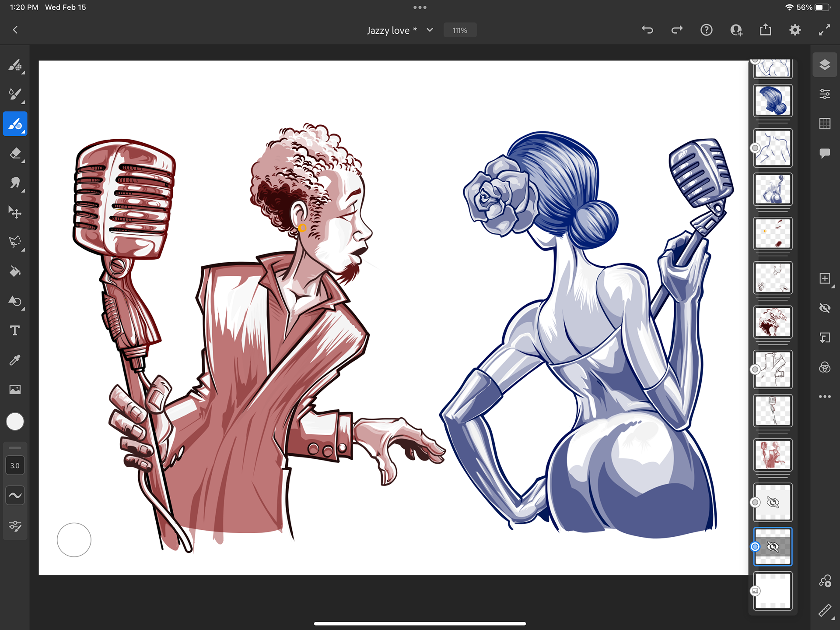Redo the last action
840x630 pixels.
677,30
